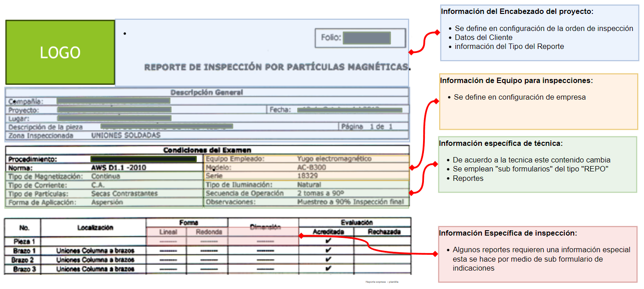Click the redacted Compañía value field
The height and width of the screenshot is (289, 644).
point(113,101)
